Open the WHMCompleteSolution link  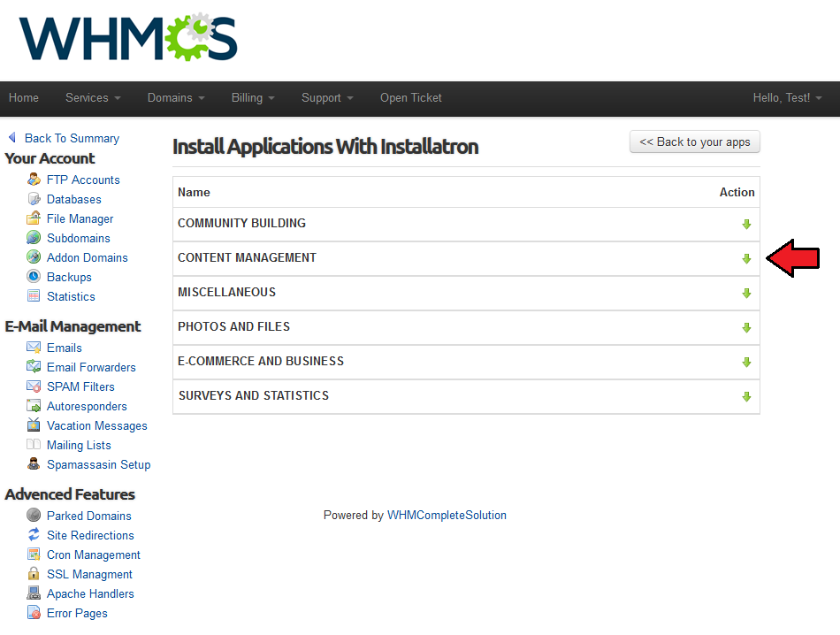(447, 515)
